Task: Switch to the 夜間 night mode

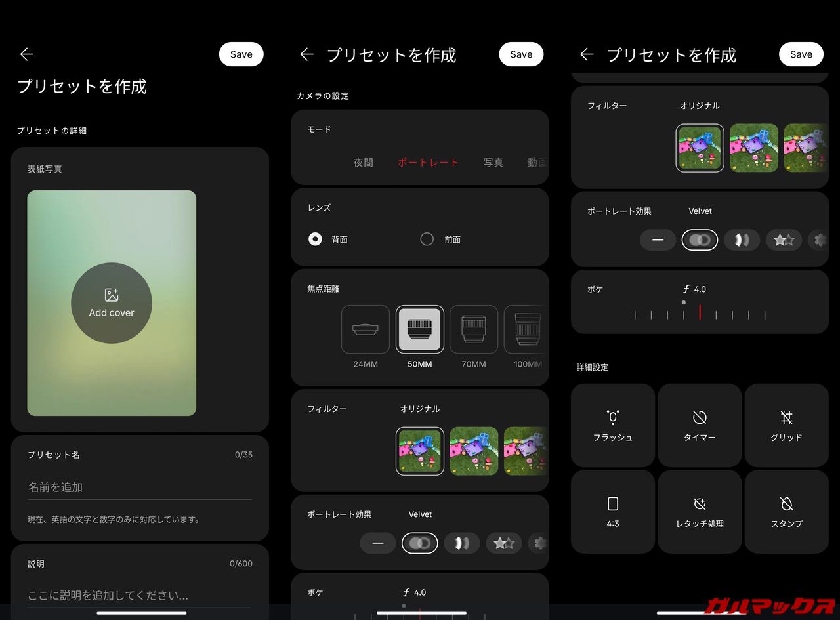Action: [x=363, y=163]
